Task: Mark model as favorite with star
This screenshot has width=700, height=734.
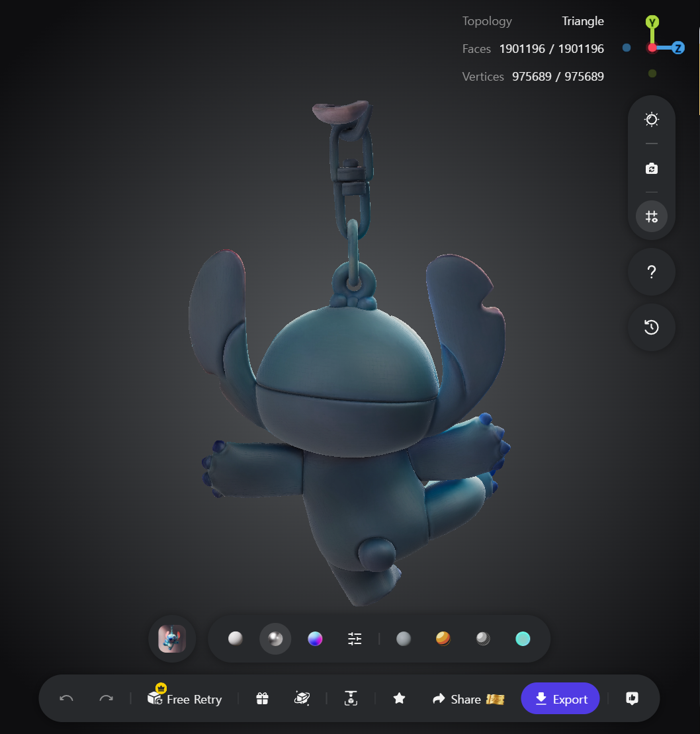Action: click(x=399, y=698)
